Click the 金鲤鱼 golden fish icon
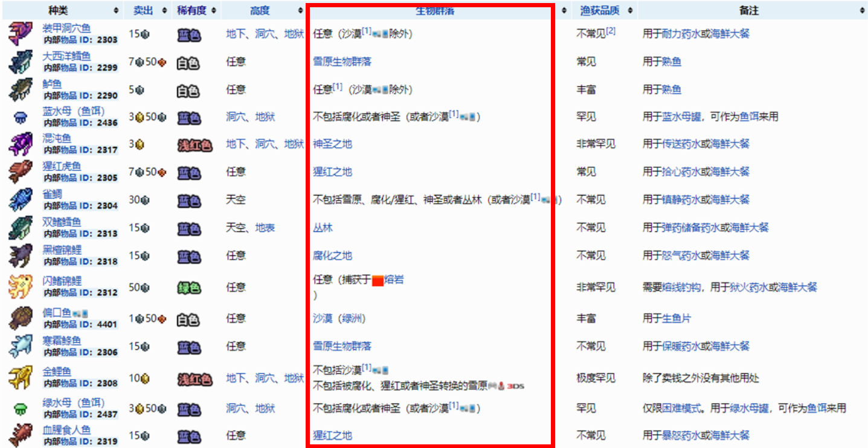 pyautogui.click(x=21, y=378)
